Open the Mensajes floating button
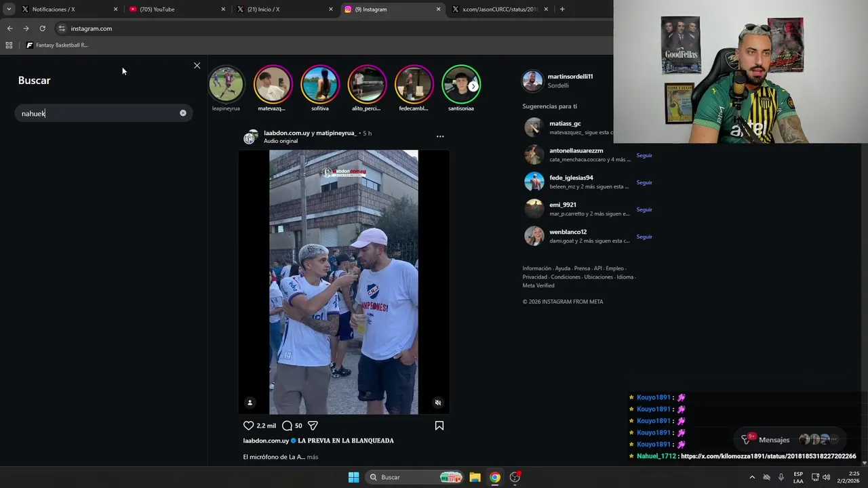This screenshot has height=488, width=868. coord(790,439)
